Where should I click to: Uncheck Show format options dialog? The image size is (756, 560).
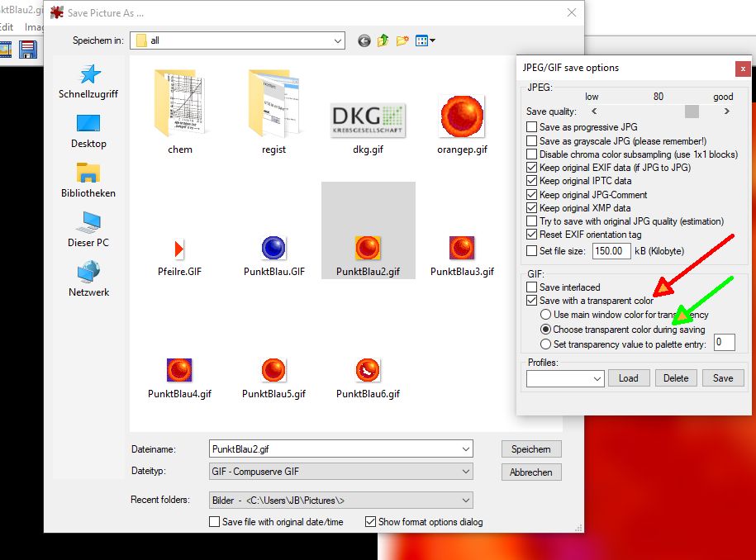click(370, 521)
